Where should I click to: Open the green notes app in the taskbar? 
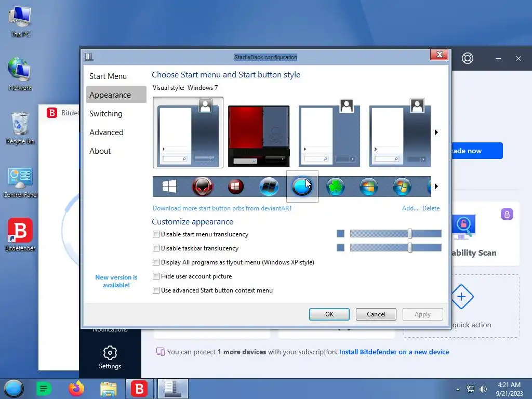coord(44,389)
